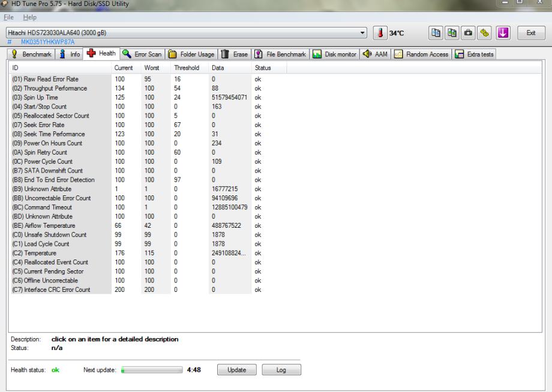
Task: Click the purple download arrow icon
Action: (503, 33)
